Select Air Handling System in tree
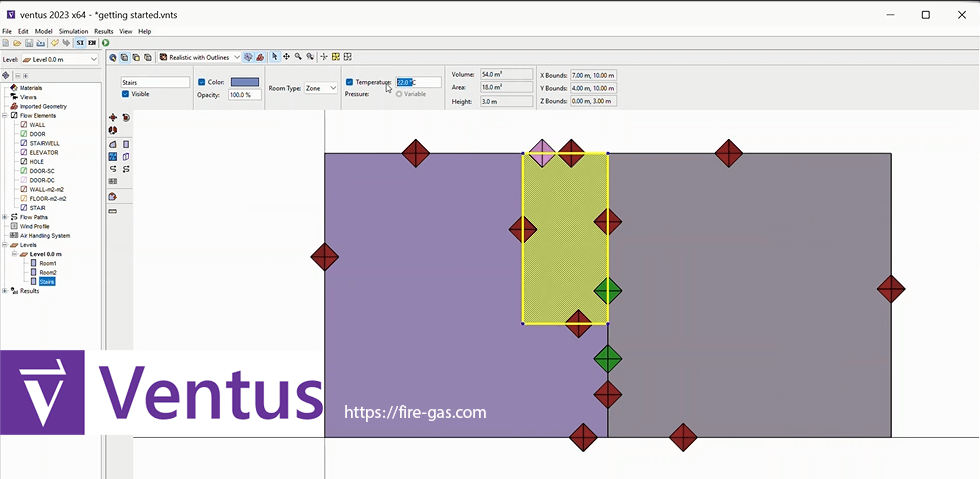 (x=44, y=236)
